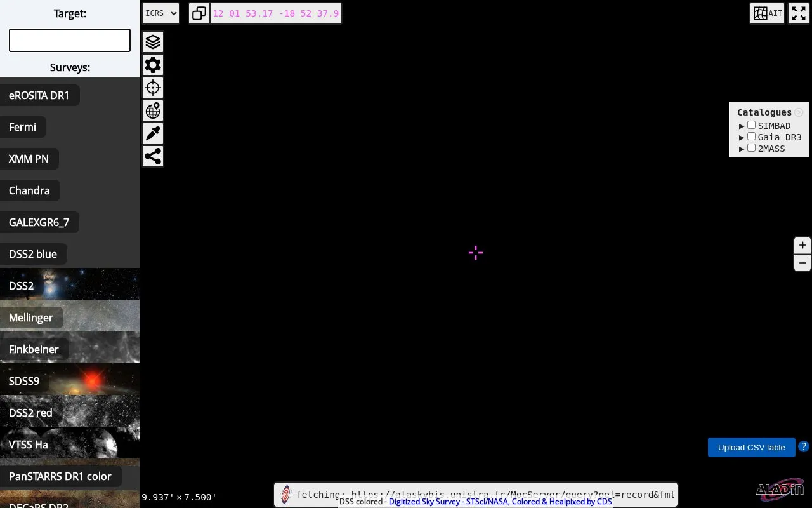Screen dimensions: 812x508
Task: Activate the target crosshair tool
Action: 153,88
